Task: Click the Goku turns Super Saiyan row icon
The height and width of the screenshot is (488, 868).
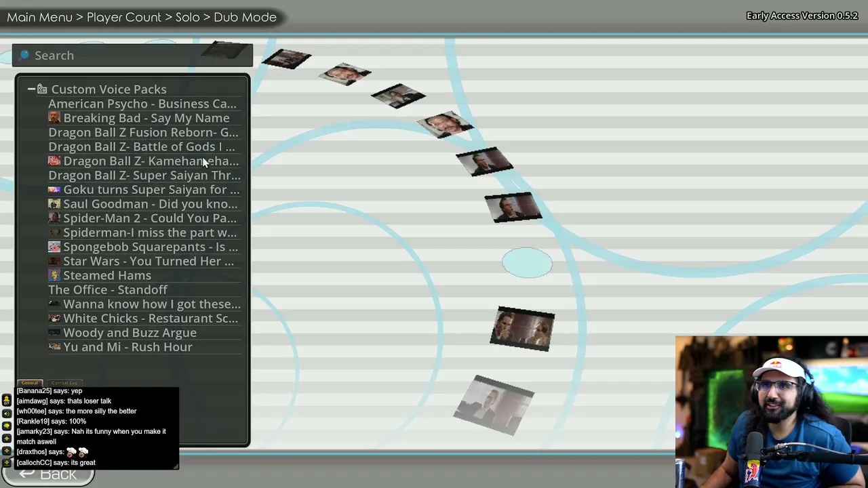Action: 54,190
